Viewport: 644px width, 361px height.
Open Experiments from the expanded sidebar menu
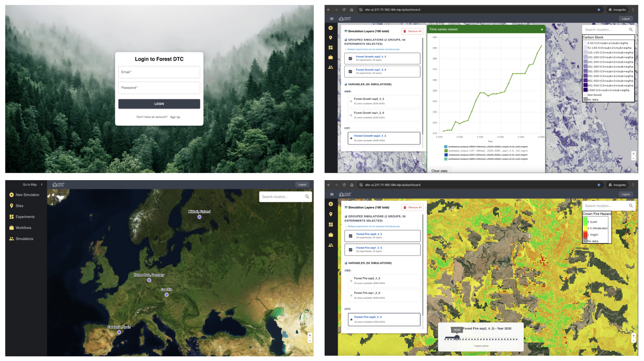coord(25,217)
